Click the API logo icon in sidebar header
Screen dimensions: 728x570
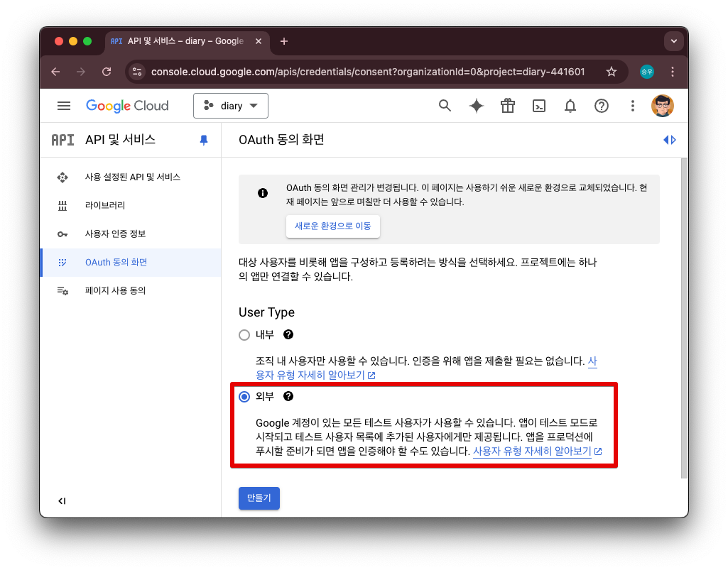click(63, 140)
